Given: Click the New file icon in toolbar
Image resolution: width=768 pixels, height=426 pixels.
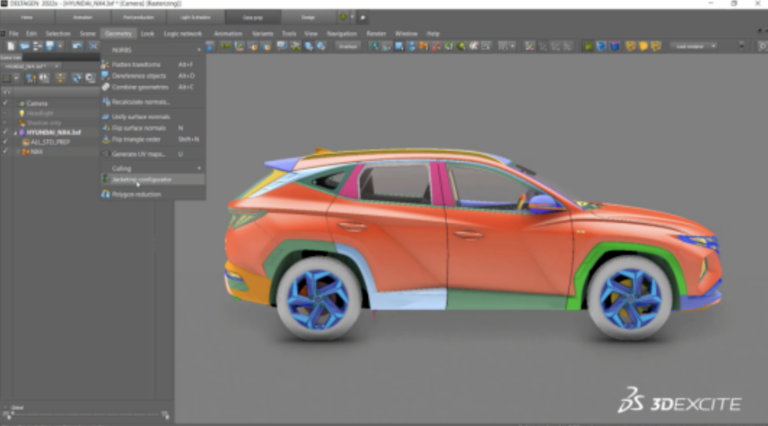Looking at the screenshot, I should coord(10,46).
